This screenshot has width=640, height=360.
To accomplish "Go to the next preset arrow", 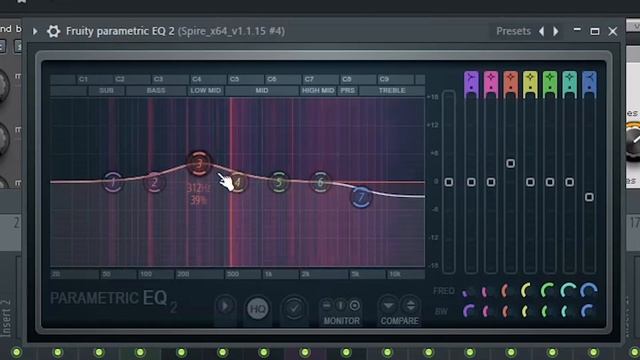I will (x=556, y=31).
